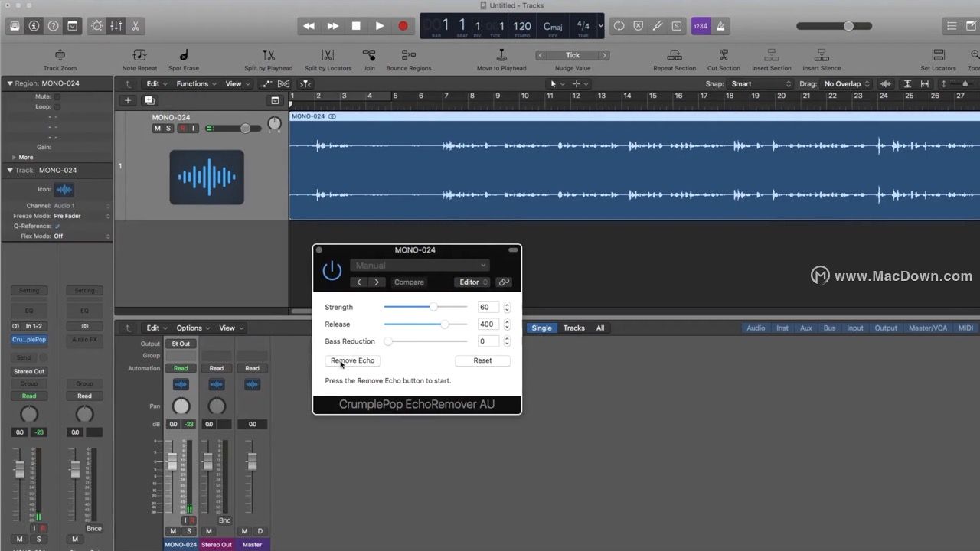
Task: Open the tracks area Functions menu
Action: 196,84
